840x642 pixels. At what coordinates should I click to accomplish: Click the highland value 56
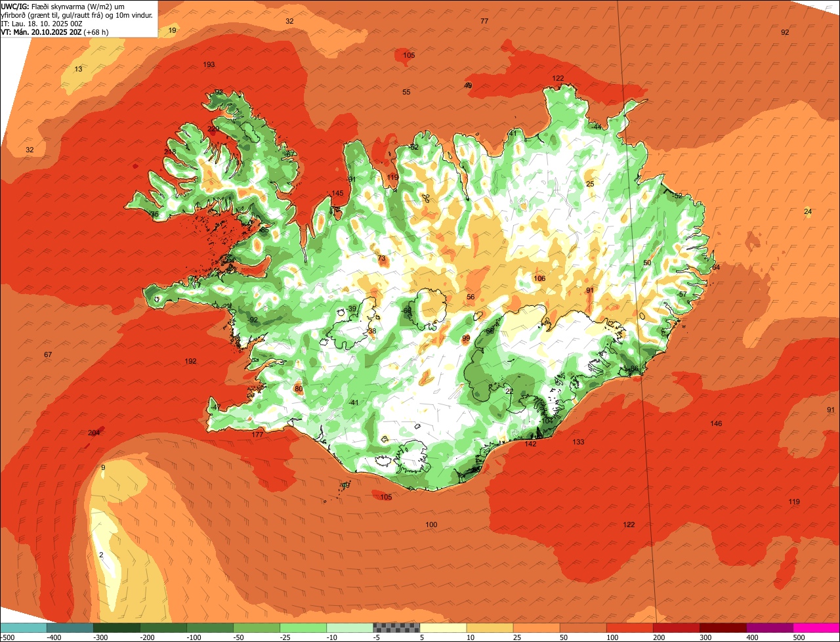point(471,297)
